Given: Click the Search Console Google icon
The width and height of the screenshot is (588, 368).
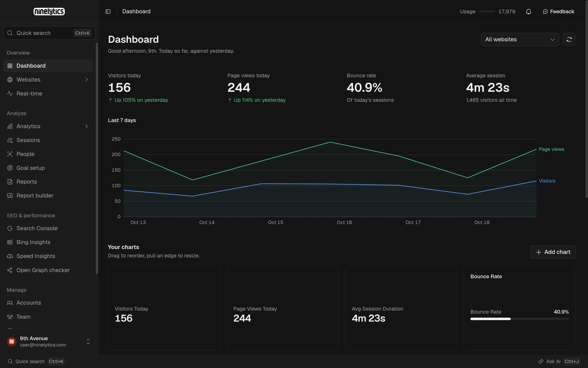Looking at the screenshot, I should (10, 228).
